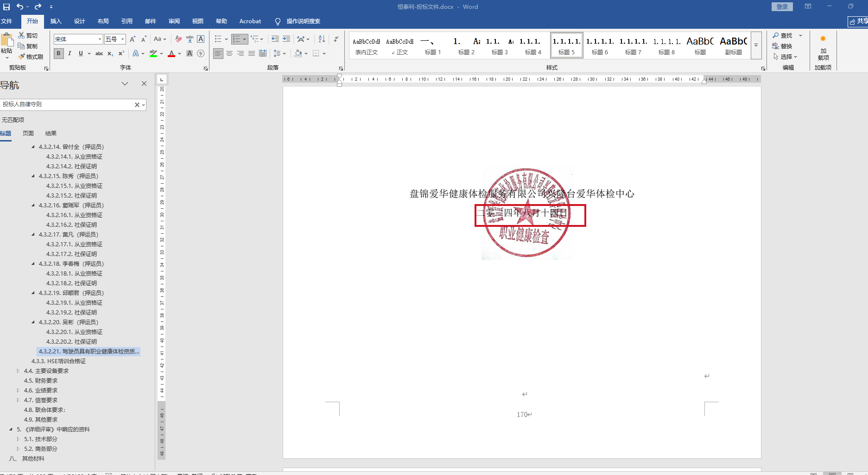Viewport: 868px width, 475px height.
Task: Open the line spacing dropdown
Action: pos(279,53)
